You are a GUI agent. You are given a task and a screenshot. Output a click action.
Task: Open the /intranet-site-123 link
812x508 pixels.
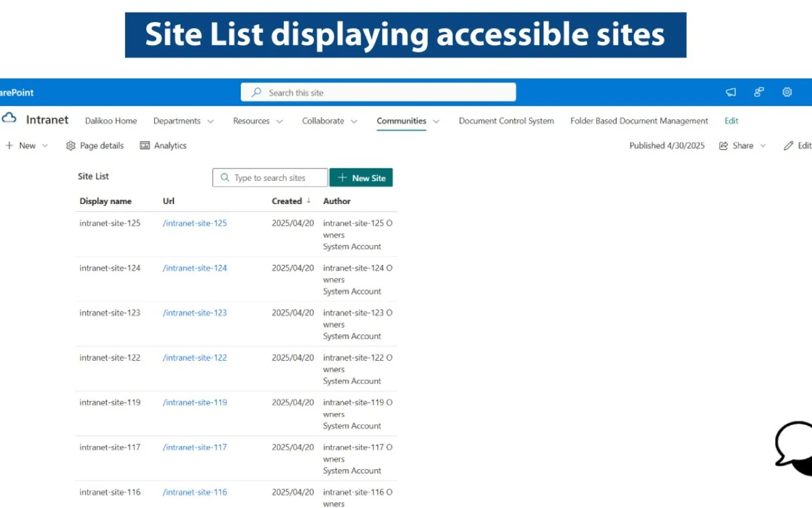pos(195,313)
